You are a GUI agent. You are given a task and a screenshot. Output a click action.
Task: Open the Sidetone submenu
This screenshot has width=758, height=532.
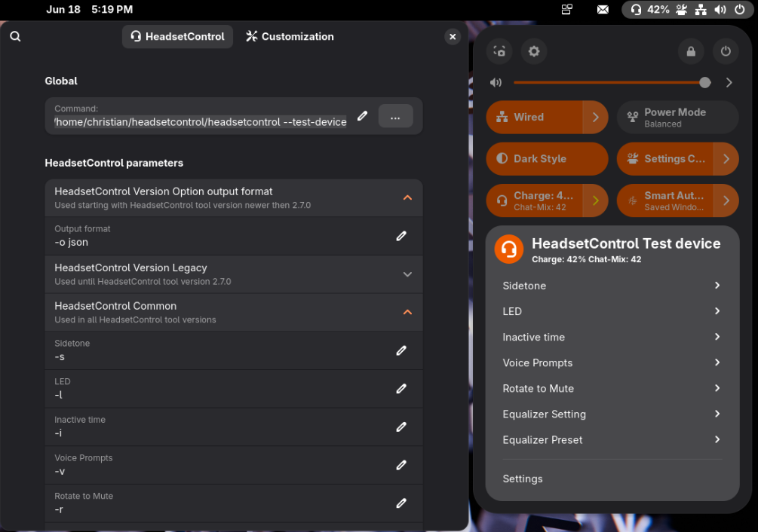(x=612, y=286)
